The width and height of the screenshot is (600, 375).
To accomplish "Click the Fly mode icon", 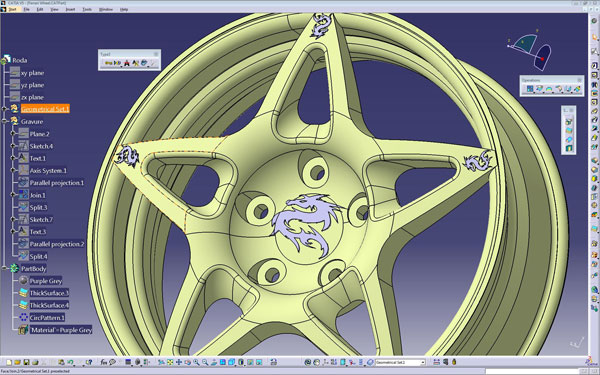I will pyautogui.click(x=161, y=362).
